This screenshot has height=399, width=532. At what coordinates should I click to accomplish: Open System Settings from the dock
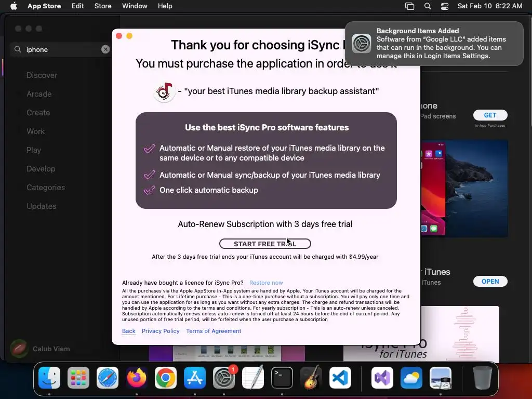pos(224,378)
